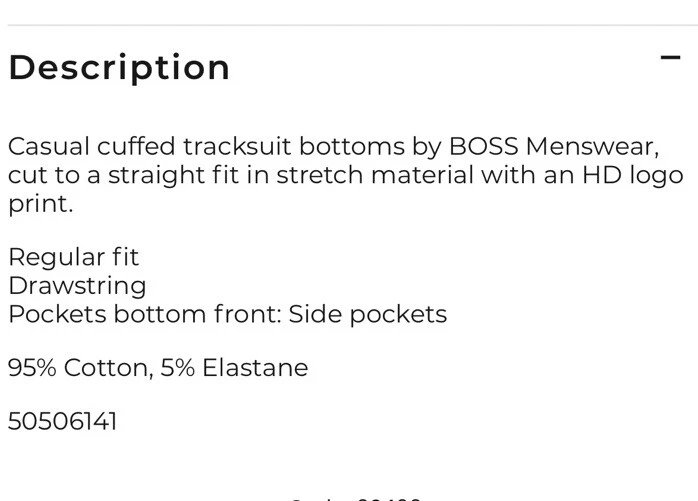Click the Description section heading
The height and width of the screenshot is (501, 698).
point(119,67)
